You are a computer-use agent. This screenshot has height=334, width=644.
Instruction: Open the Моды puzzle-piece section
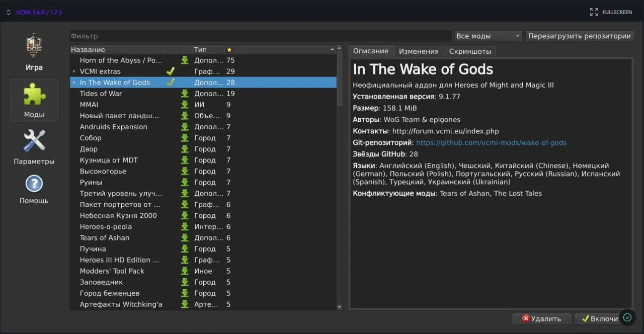pos(34,100)
